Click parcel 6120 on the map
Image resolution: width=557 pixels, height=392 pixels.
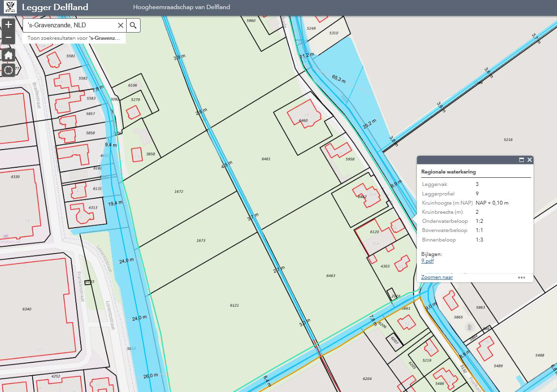click(374, 231)
